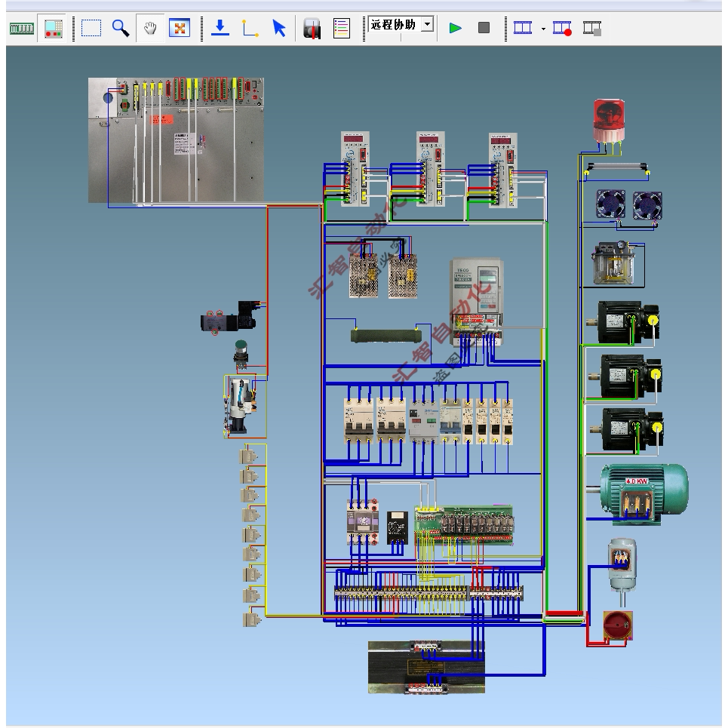
Task: Select the CNC controller cabinet image
Action: (x=176, y=140)
